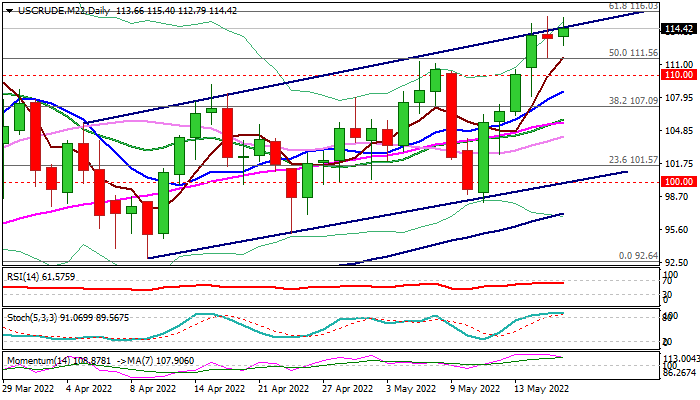Click the 104.85 price axis label
The height and width of the screenshot is (400, 700).
pos(680,130)
